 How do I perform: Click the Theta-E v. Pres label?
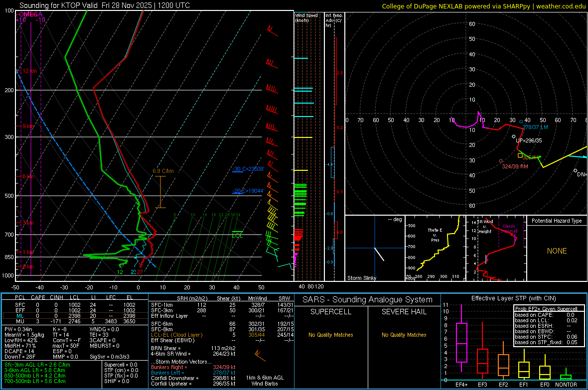435,235
